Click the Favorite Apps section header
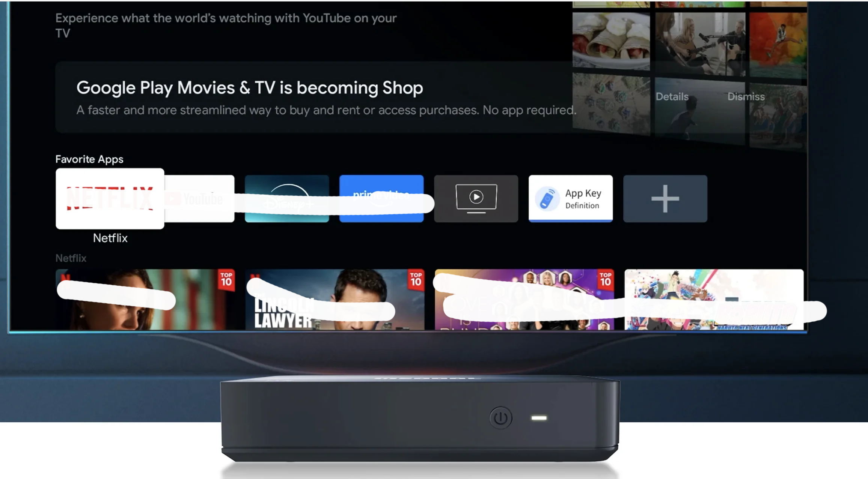 tap(89, 159)
